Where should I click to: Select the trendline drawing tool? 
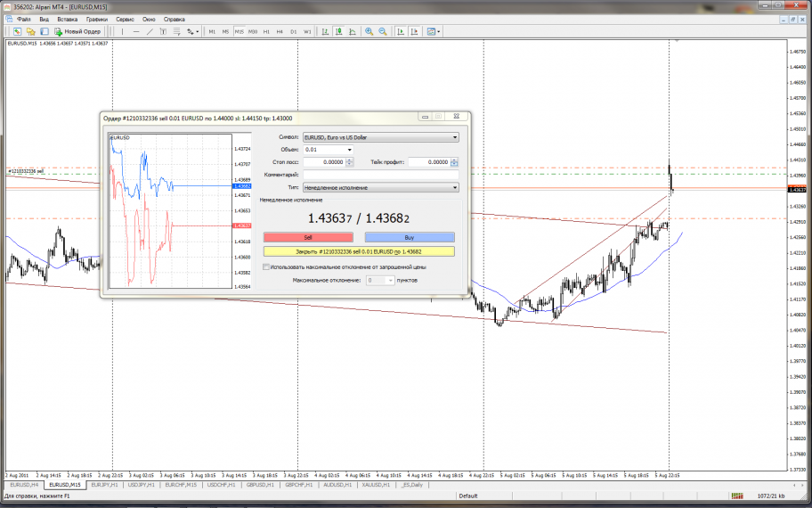click(x=150, y=31)
